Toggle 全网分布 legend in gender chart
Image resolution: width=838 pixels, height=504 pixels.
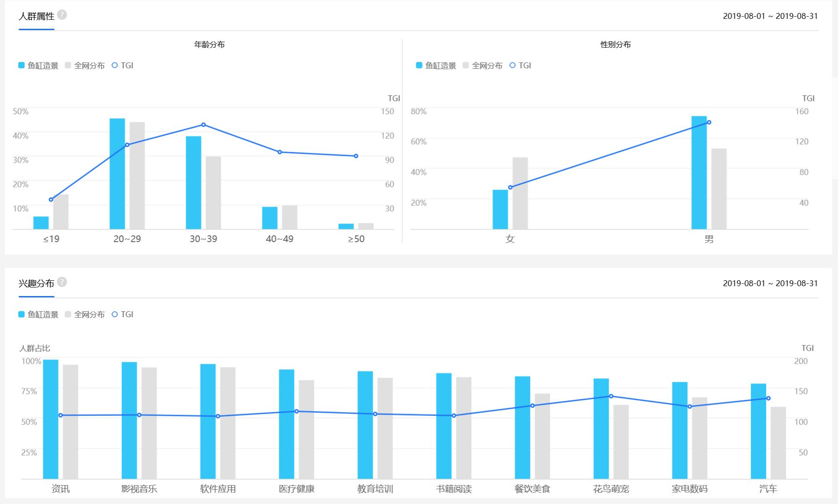[x=482, y=66]
